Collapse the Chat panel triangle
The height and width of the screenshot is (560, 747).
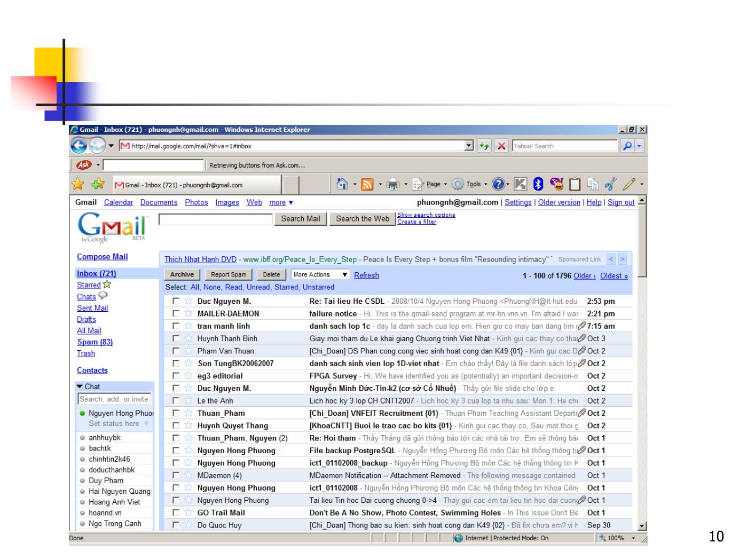coord(80,387)
